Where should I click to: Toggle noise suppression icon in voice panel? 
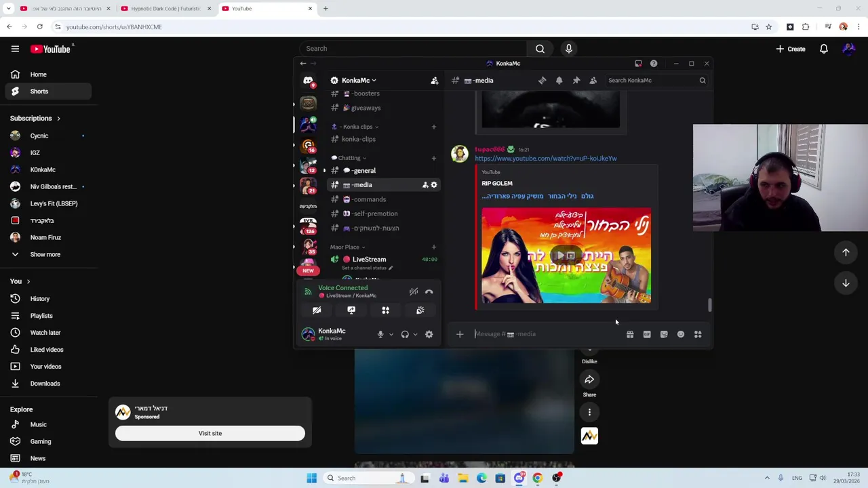pyautogui.click(x=413, y=291)
